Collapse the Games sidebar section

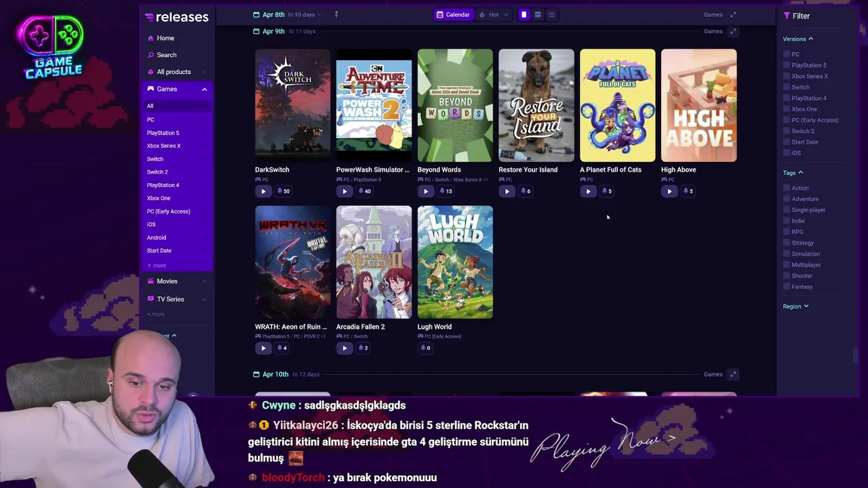coord(204,89)
